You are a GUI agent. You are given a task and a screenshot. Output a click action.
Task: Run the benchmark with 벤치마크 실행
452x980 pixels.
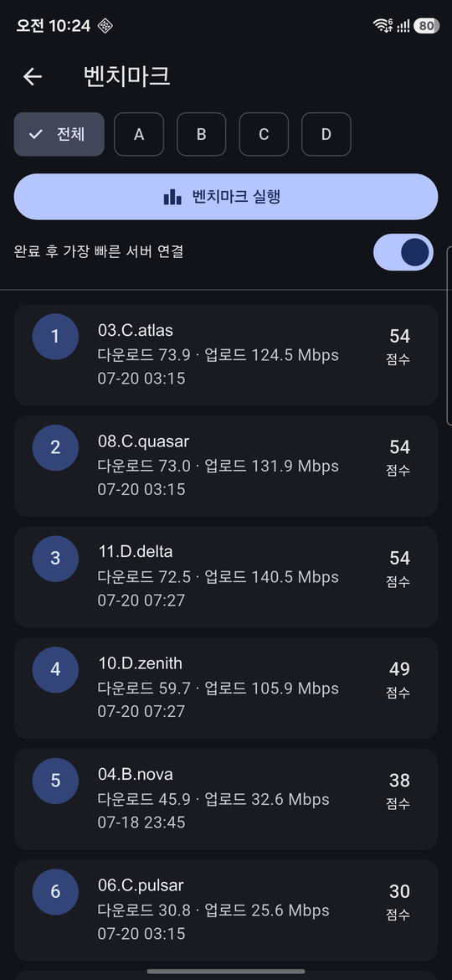(226, 197)
